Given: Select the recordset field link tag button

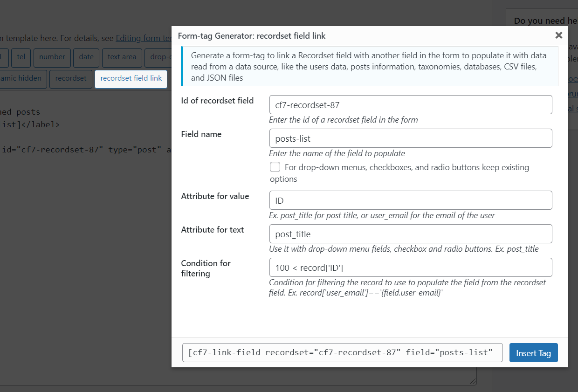Looking at the screenshot, I should (131, 79).
